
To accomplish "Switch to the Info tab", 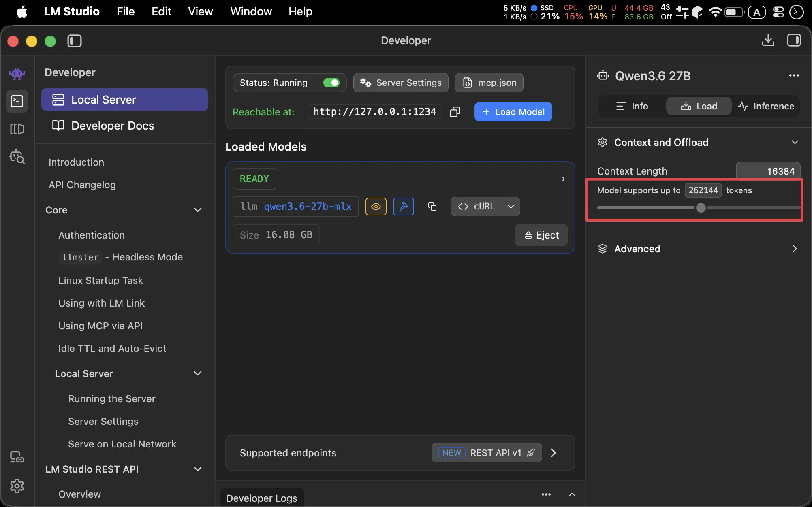I will 632,106.
